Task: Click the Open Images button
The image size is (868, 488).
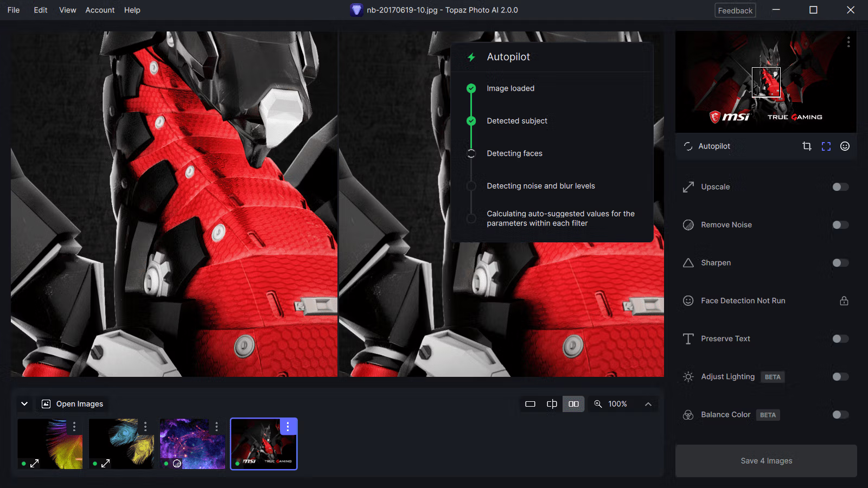Action: (72, 404)
